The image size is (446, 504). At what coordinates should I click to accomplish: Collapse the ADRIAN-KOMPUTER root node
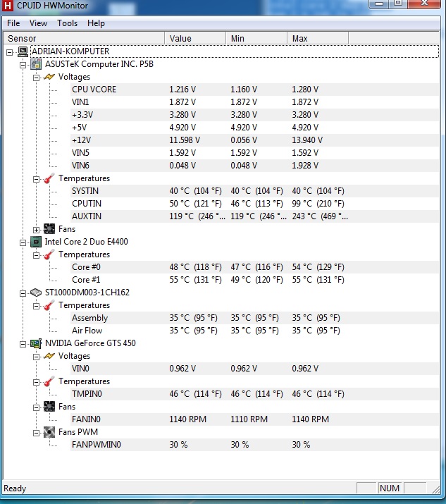10,52
